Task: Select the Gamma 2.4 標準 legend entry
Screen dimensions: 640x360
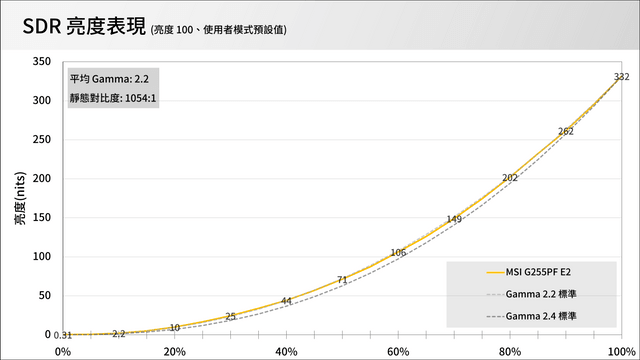Action: click(531, 316)
